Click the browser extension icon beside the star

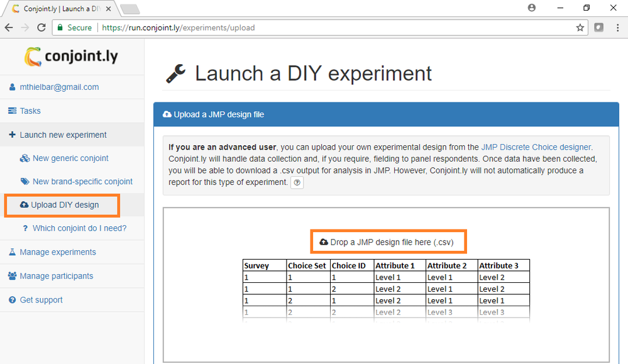pos(598,28)
